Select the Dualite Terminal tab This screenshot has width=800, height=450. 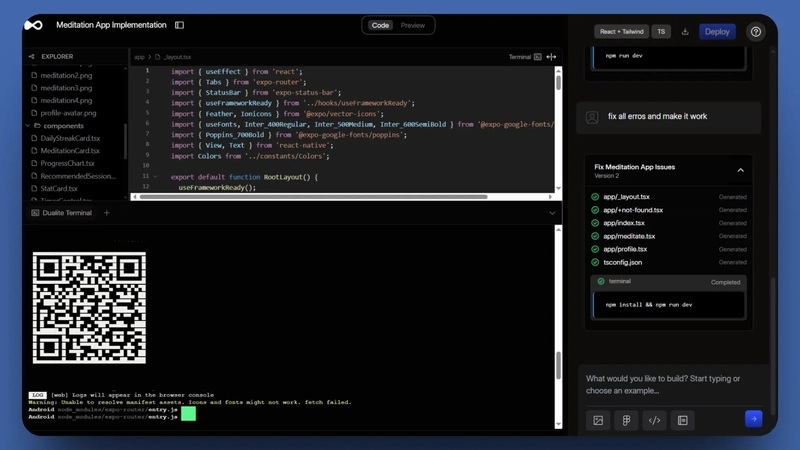(61, 213)
